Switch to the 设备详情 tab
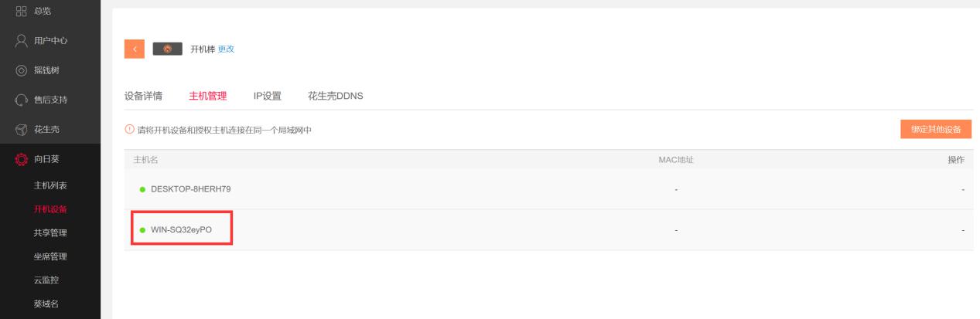The width and height of the screenshot is (980, 319). click(143, 97)
